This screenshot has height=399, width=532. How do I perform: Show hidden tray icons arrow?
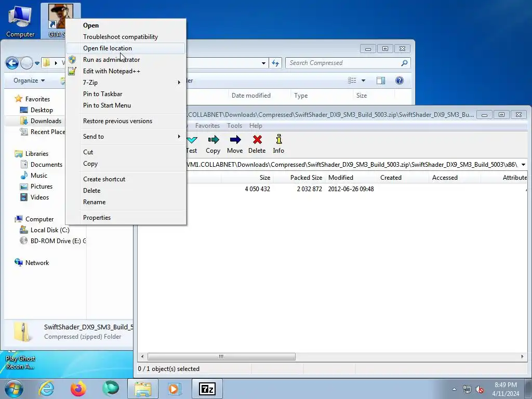pos(454,389)
